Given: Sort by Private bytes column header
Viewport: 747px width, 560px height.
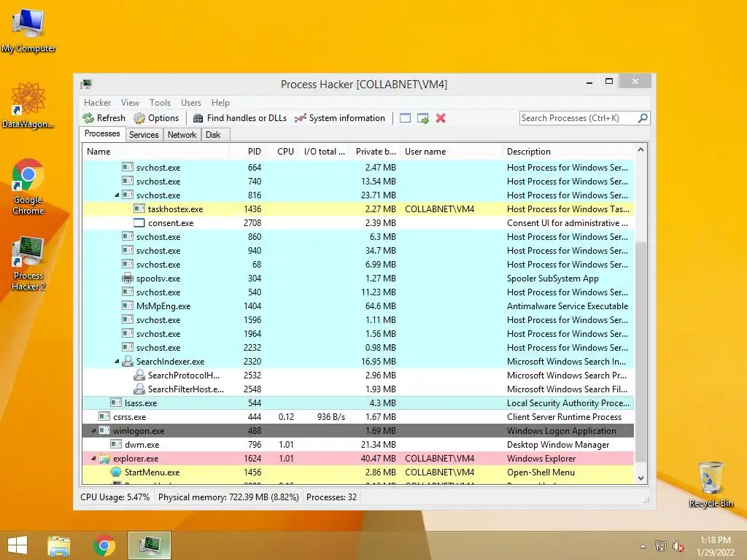Looking at the screenshot, I should coord(375,152).
